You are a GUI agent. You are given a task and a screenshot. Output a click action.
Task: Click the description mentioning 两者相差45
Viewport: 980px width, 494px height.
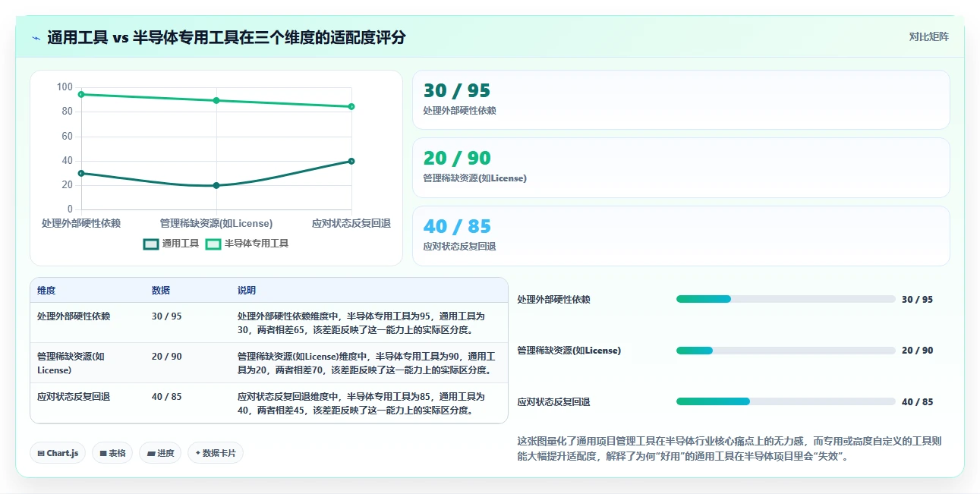361,404
